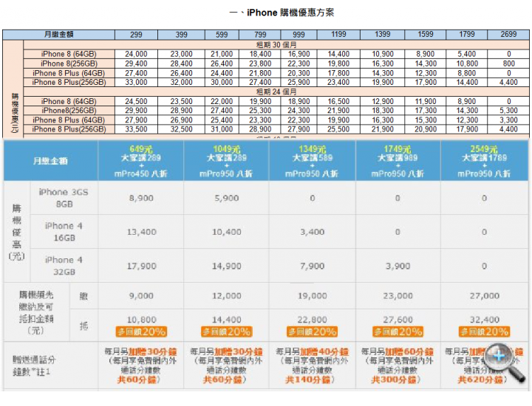532x406 pixels.
Task: Click the 1199 column header
Action: [338, 34]
